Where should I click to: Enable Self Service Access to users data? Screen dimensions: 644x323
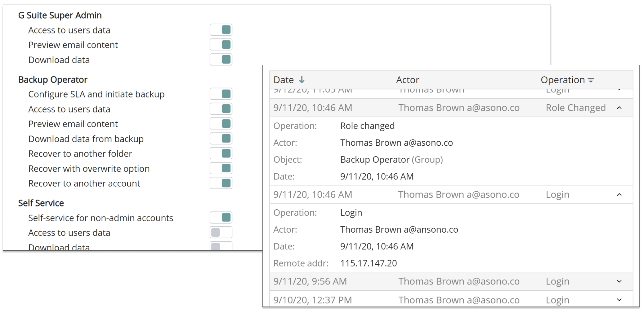click(221, 232)
